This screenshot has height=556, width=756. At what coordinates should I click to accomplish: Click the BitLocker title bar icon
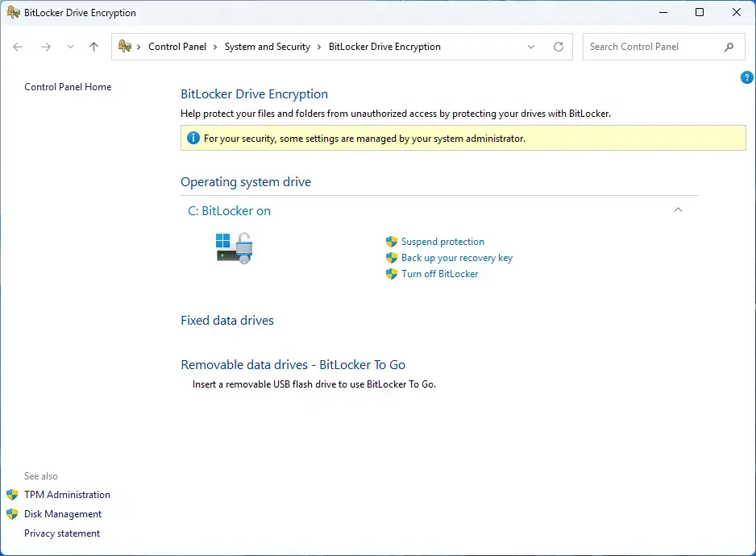click(14, 13)
